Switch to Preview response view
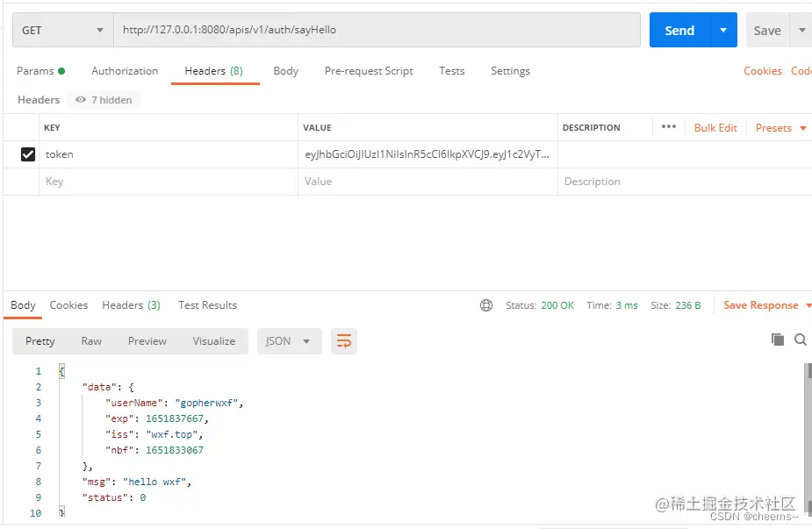Viewport: 812px width, 529px height. tap(147, 341)
